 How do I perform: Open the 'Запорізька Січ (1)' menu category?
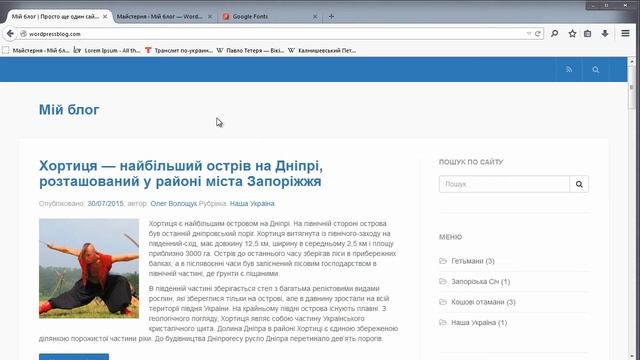[480, 282]
